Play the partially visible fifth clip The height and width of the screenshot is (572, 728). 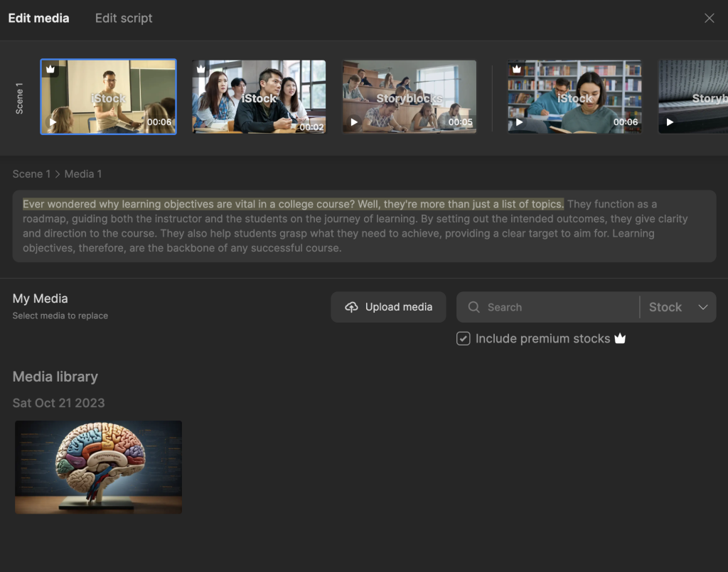pyautogui.click(x=670, y=122)
